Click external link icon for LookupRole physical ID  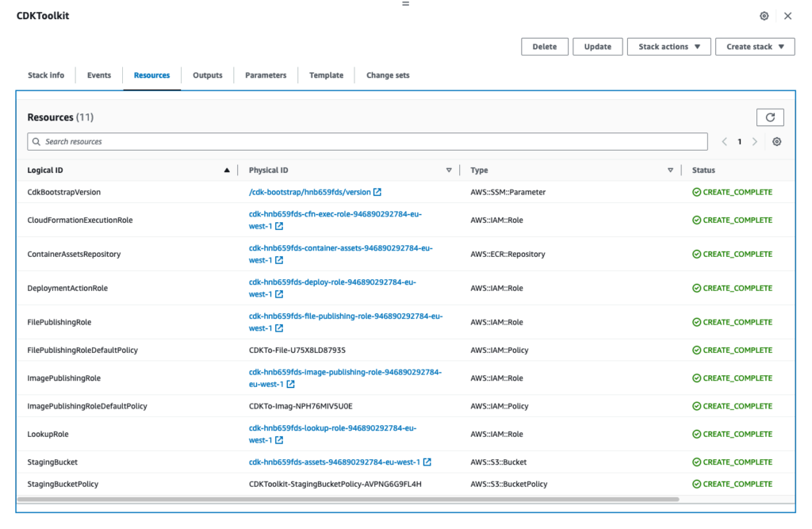[x=279, y=441]
